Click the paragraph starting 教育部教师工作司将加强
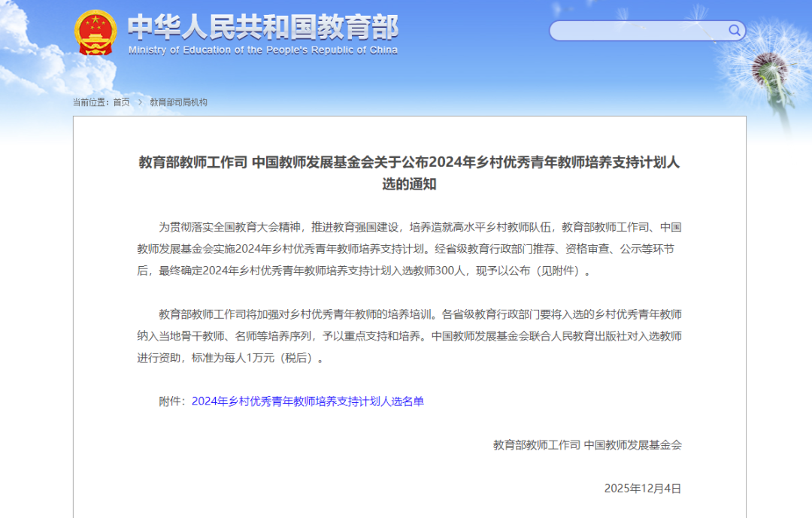 click(x=409, y=336)
